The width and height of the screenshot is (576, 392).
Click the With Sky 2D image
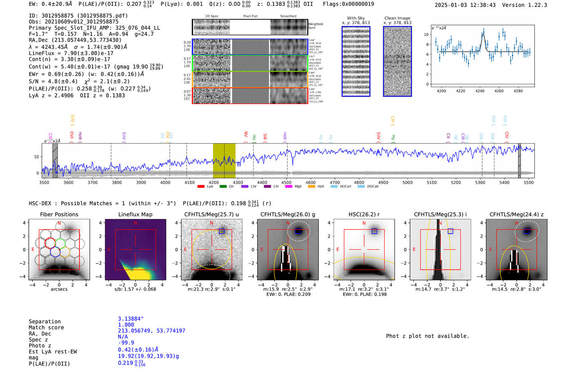coord(356,61)
